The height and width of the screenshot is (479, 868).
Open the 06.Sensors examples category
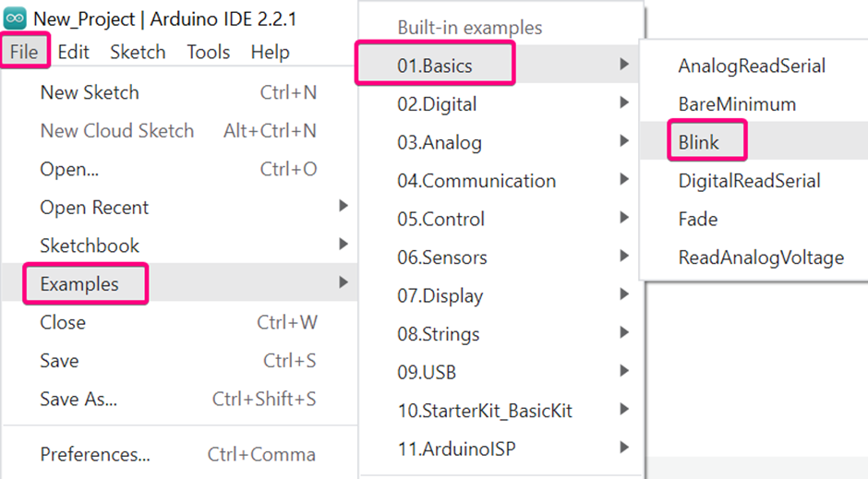[442, 257]
